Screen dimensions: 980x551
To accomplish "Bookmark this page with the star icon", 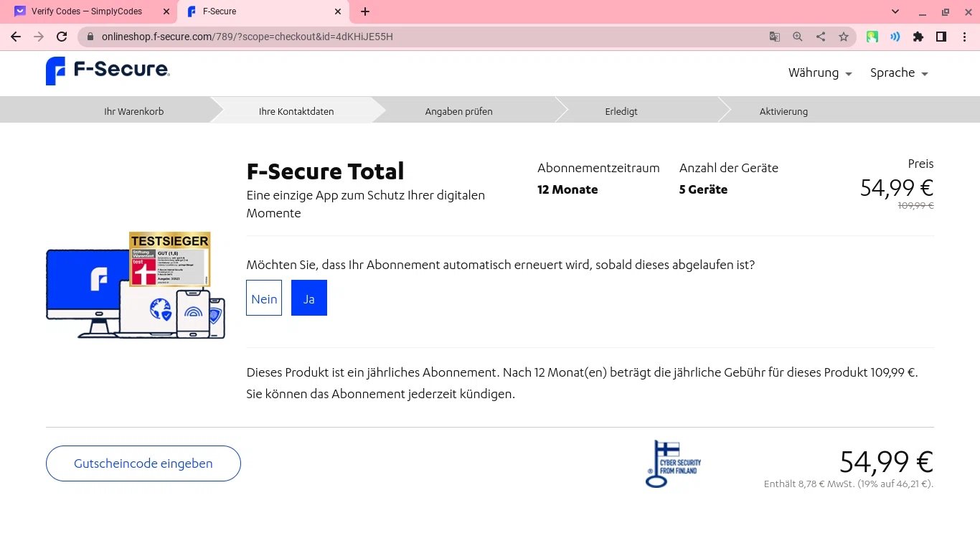I will 844,37.
